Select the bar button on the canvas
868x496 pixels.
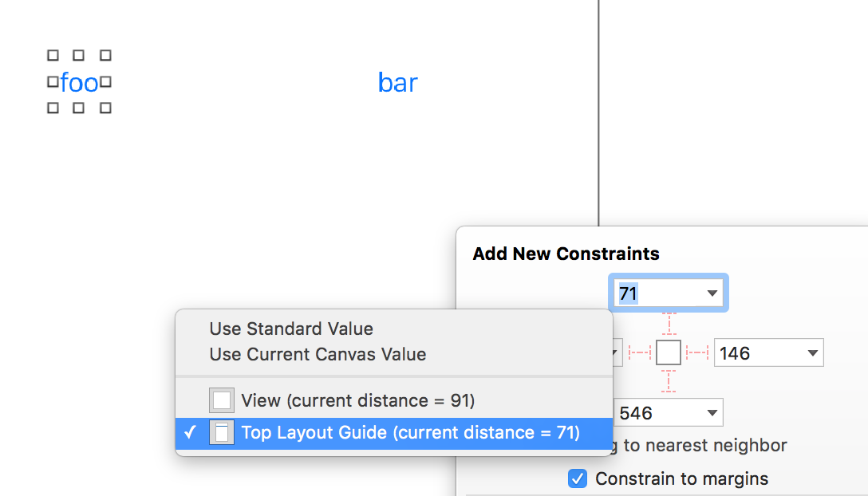pos(397,82)
